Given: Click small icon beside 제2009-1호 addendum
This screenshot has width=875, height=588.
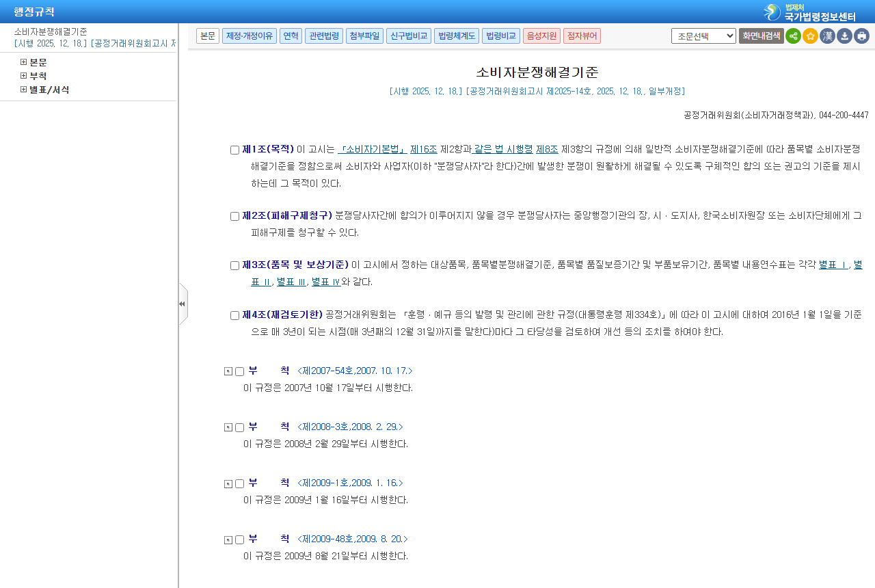Looking at the screenshot, I should click(228, 483).
